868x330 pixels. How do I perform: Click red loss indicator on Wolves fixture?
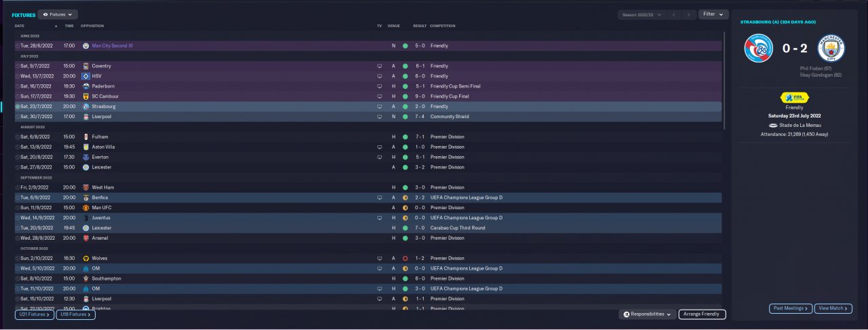coord(405,259)
